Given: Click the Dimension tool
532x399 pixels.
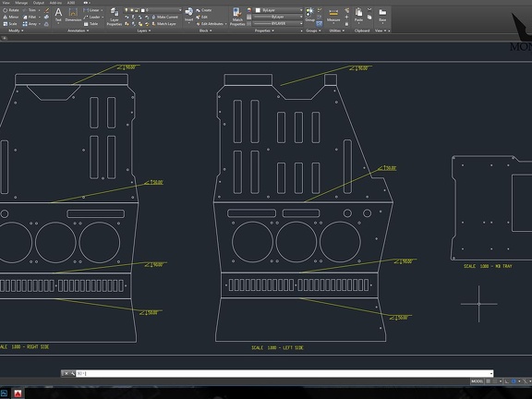Looking at the screenshot, I should 73,15.
